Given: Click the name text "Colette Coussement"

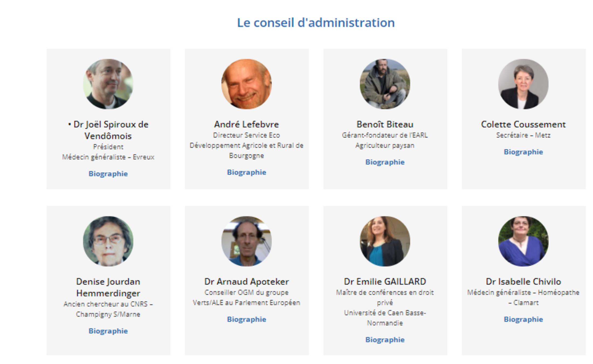Looking at the screenshot, I should [x=523, y=124].
